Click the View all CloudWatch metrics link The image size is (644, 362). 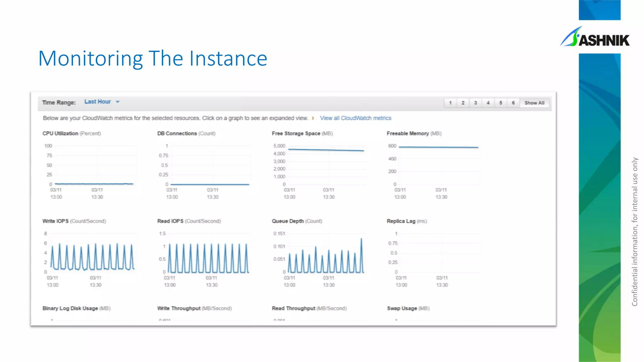356,118
